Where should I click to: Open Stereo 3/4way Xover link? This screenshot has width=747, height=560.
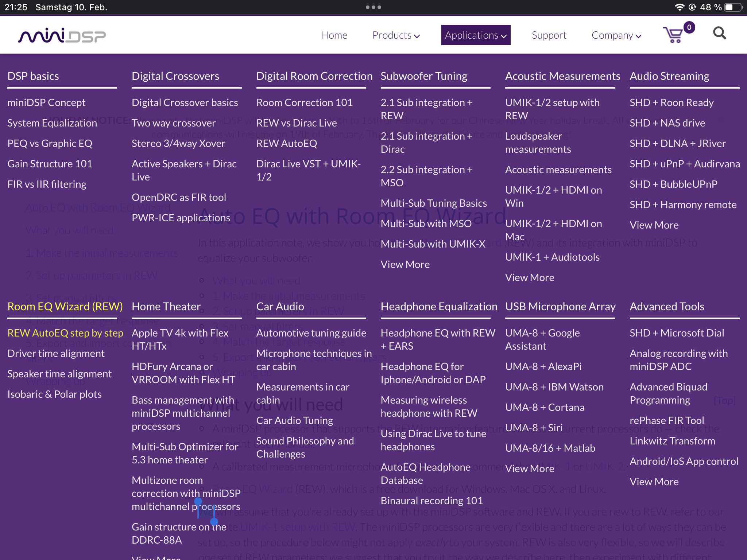coord(178,143)
